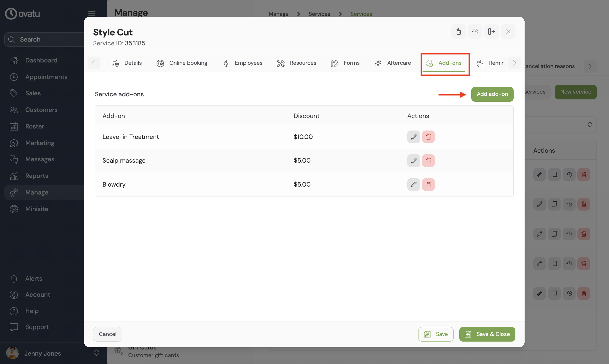
Task: Delete the Scalp massage add-on
Action: pyautogui.click(x=428, y=161)
